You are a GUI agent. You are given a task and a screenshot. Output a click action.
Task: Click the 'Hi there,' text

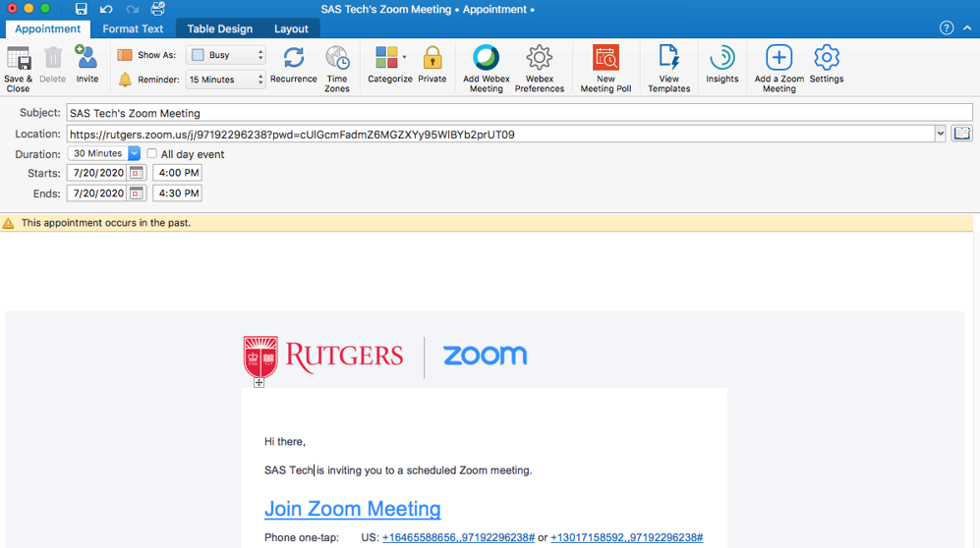pyautogui.click(x=285, y=441)
